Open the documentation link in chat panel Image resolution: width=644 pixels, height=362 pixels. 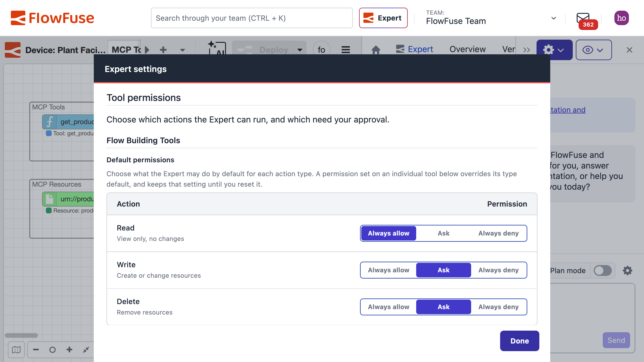click(568, 110)
